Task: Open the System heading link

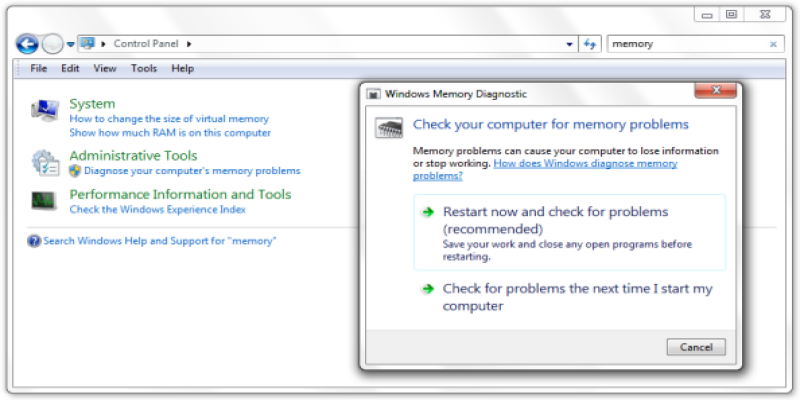Action: (x=92, y=104)
